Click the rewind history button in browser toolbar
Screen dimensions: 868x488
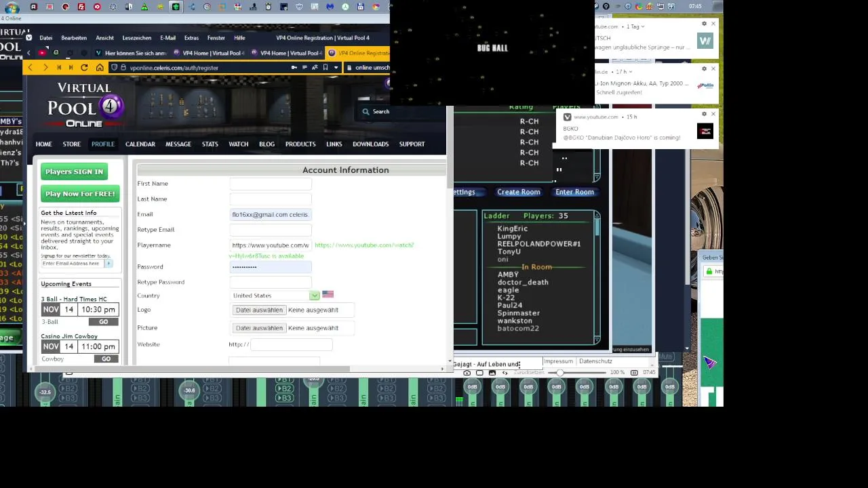[x=59, y=68]
